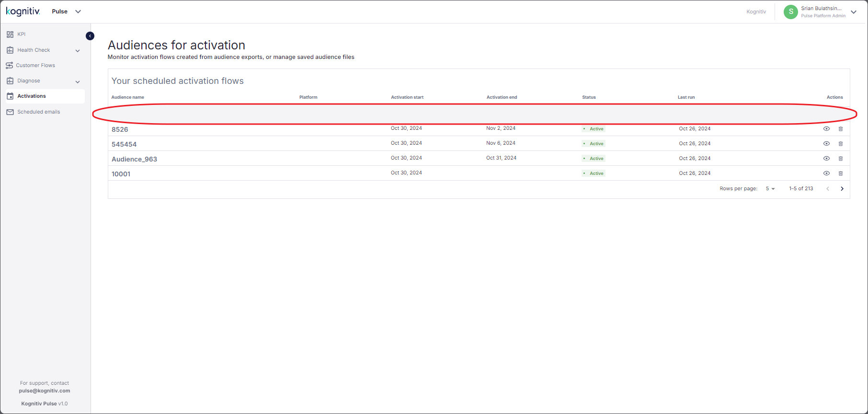
Task: Click the Scheduled emails envelope icon
Action: (x=10, y=112)
